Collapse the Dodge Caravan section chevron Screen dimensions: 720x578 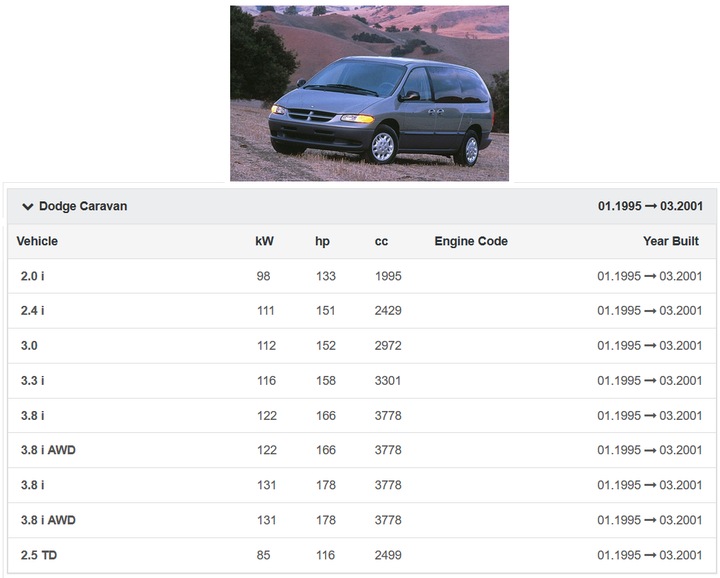pyautogui.click(x=27, y=207)
